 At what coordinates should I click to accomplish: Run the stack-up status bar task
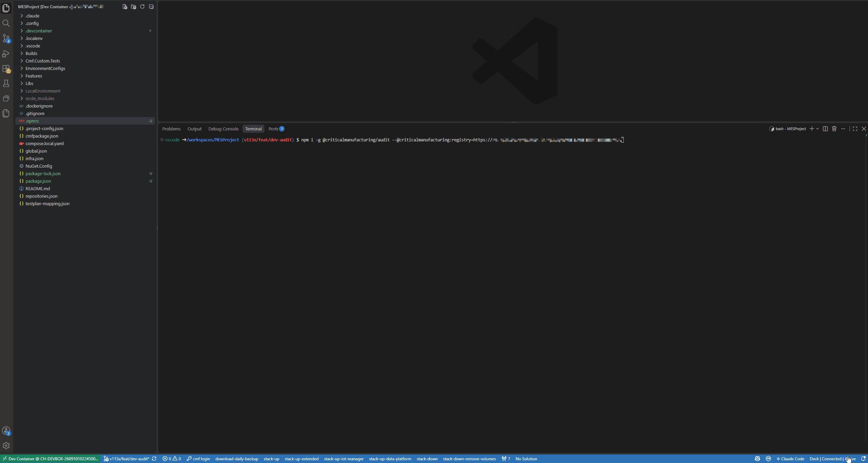click(271, 459)
